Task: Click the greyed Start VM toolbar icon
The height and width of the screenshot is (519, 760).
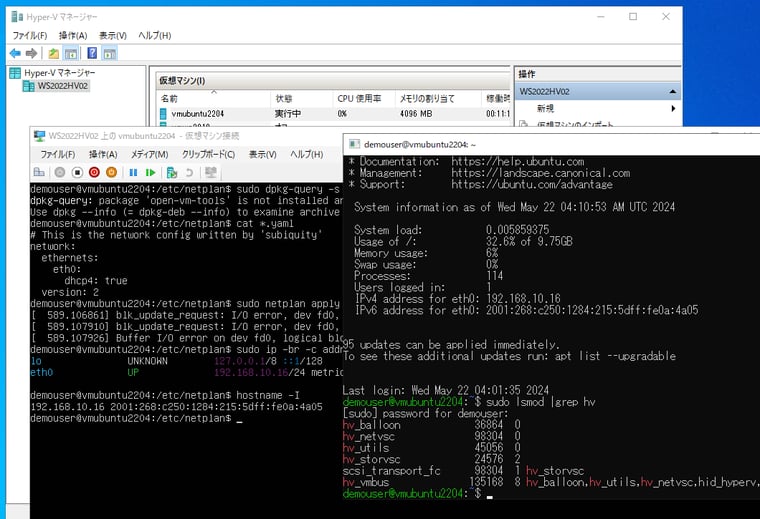Action: [60, 172]
